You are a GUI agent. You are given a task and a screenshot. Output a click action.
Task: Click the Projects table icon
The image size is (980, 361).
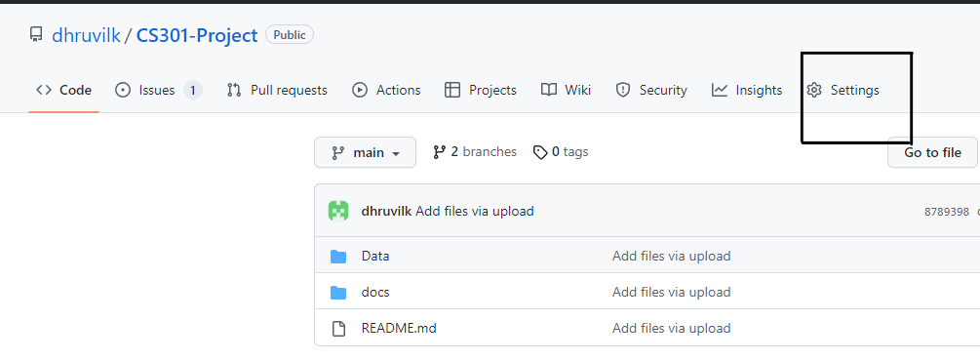(x=451, y=90)
